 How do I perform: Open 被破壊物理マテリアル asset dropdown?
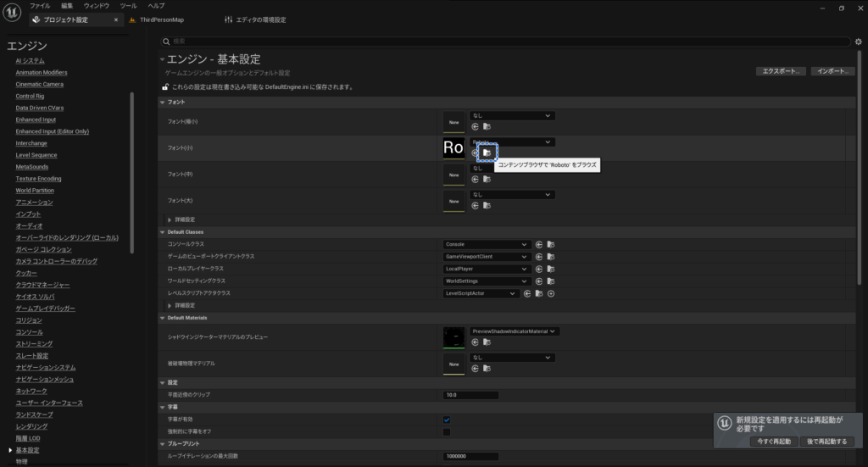512,358
